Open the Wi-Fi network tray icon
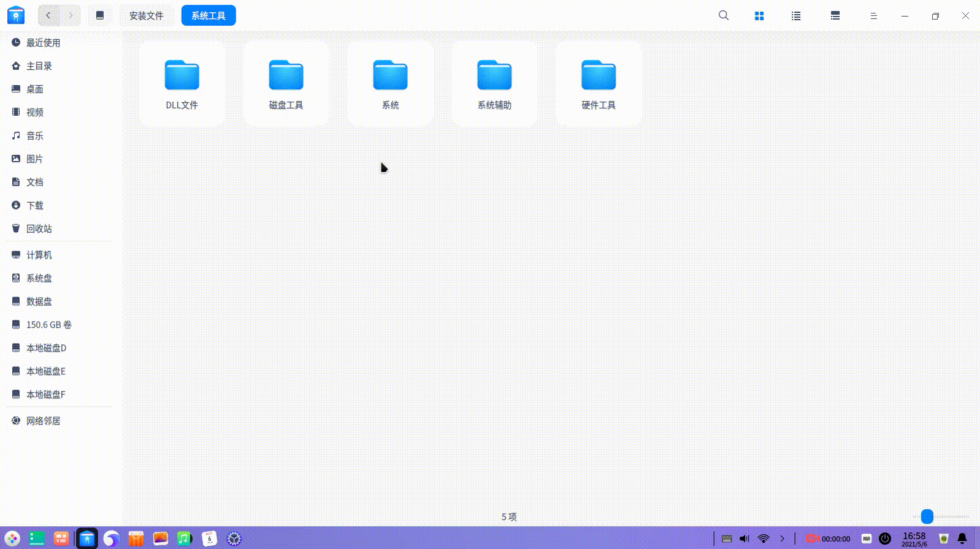The height and width of the screenshot is (549, 980). coord(764,539)
